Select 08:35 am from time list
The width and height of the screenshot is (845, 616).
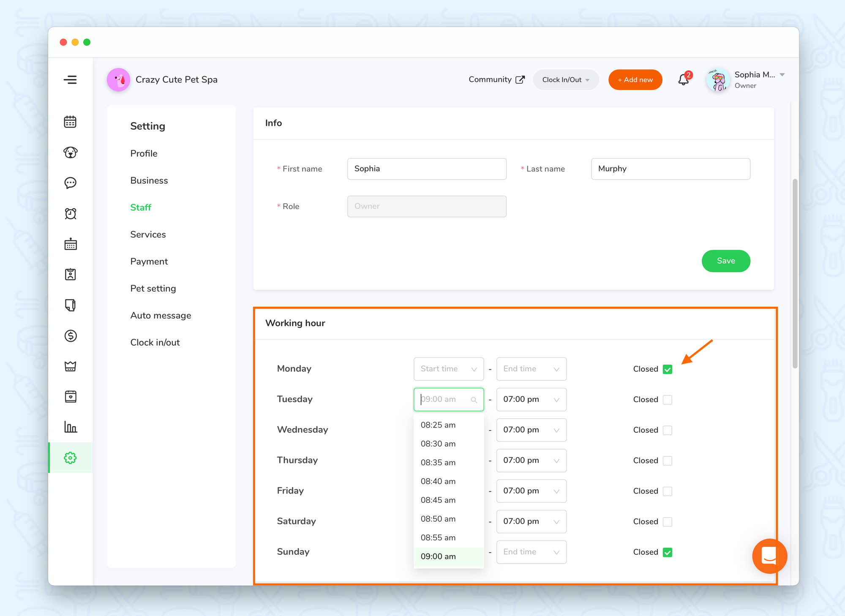click(x=449, y=463)
